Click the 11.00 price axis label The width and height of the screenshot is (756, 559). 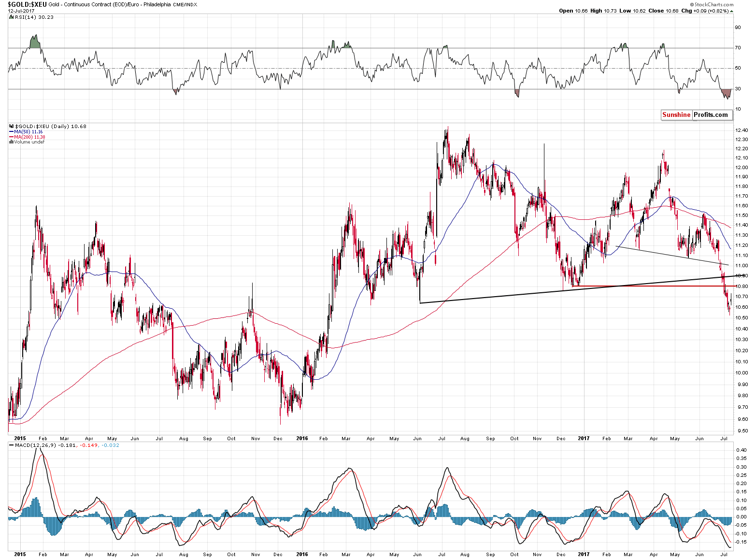(742, 266)
